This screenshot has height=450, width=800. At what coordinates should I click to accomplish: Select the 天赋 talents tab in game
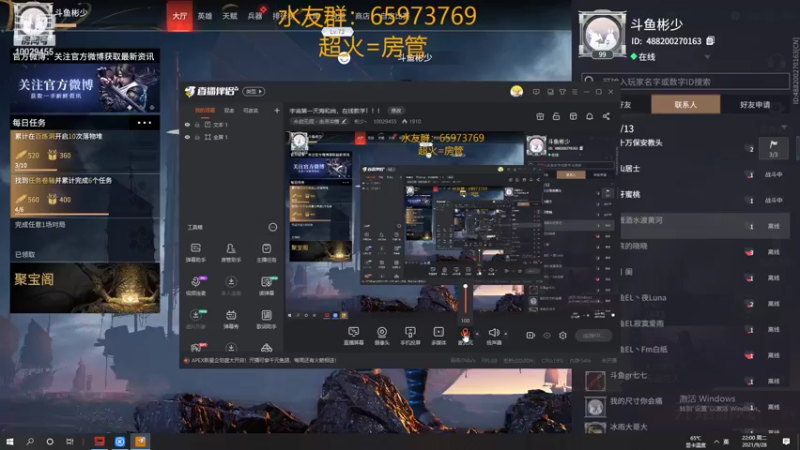[230, 16]
